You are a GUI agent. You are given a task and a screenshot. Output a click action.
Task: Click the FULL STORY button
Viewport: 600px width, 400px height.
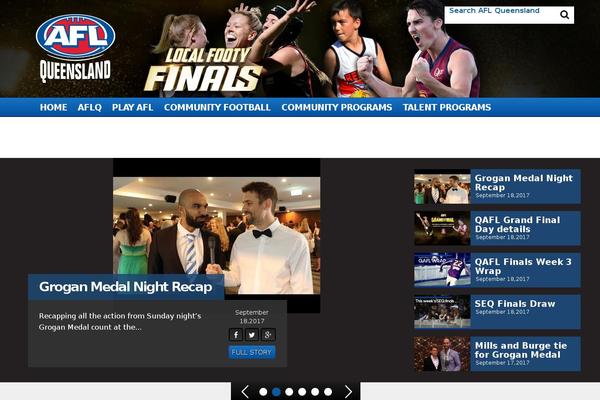click(252, 352)
